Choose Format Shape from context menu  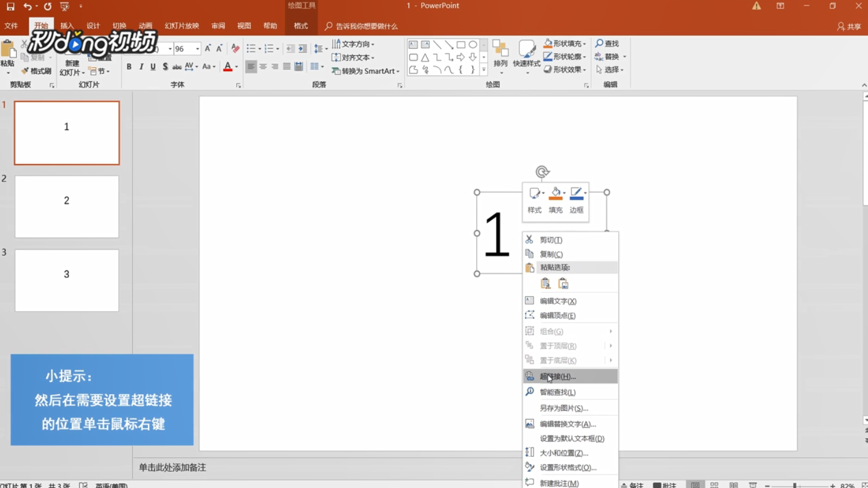pos(570,468)
